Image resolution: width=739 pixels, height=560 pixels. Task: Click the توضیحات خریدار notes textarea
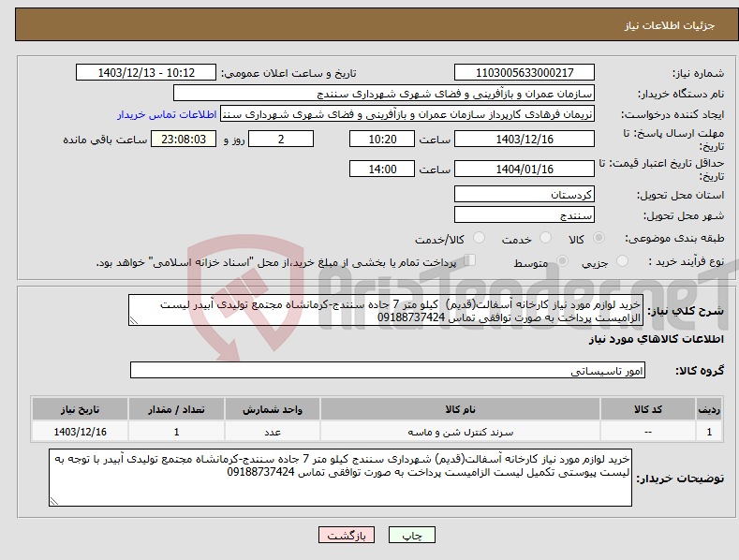pos(340,478)
